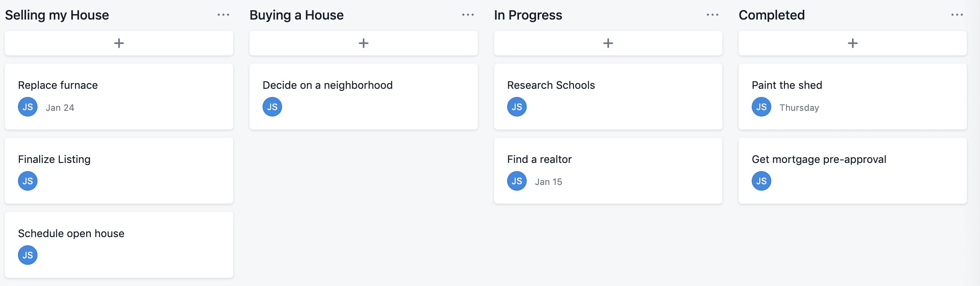Click the JS avatar on Research Schools card
The height and width of the screenshot is (286, 980).
coord(516,107)
